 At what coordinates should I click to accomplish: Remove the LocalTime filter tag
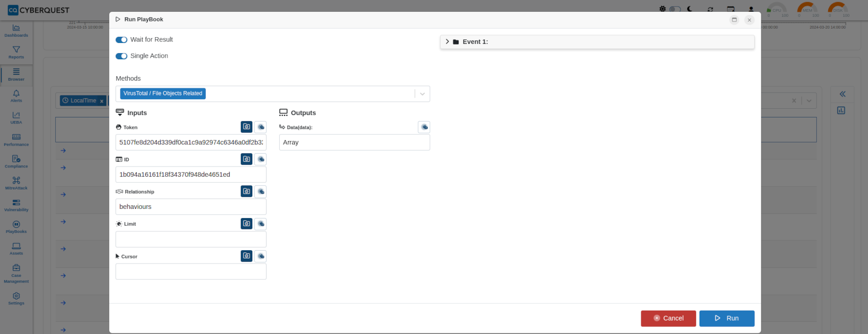pyautogui.click(x=102, y=101)
